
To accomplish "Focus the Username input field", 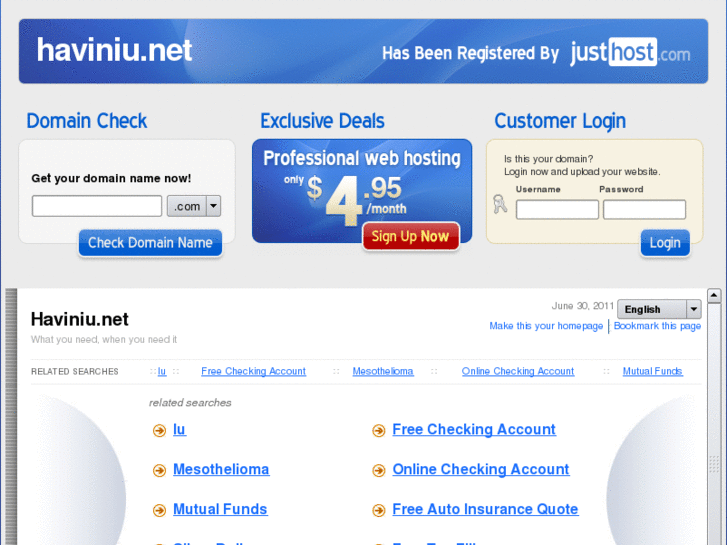I will click(x=557, y=210).
